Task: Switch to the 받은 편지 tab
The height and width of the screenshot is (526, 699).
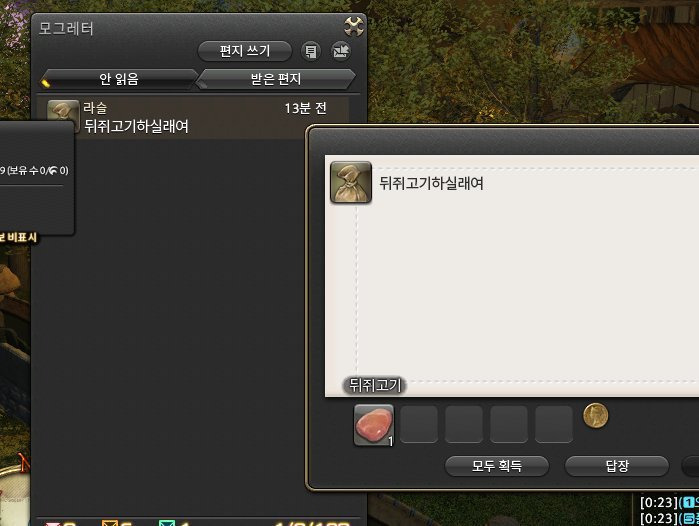Action: tap(276, 79)
